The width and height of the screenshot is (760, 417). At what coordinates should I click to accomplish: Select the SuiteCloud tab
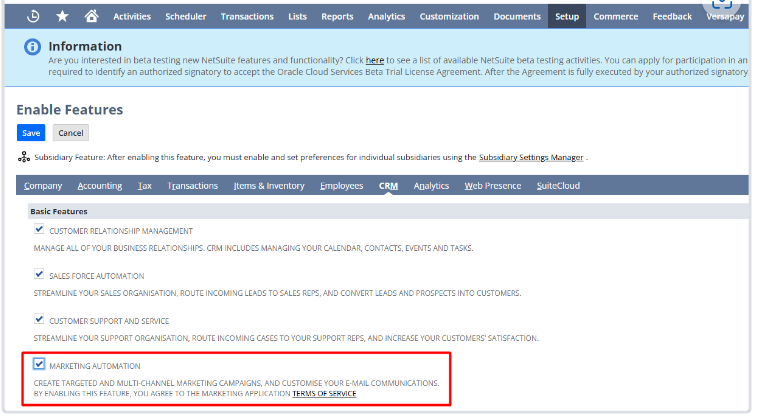point(557,186)
